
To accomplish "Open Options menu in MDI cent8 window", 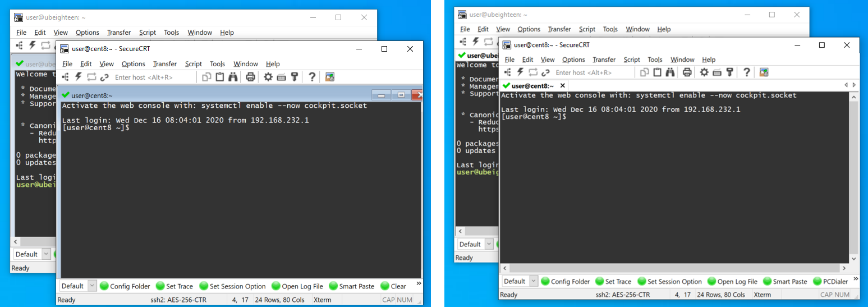I will (x=134, y=64).
